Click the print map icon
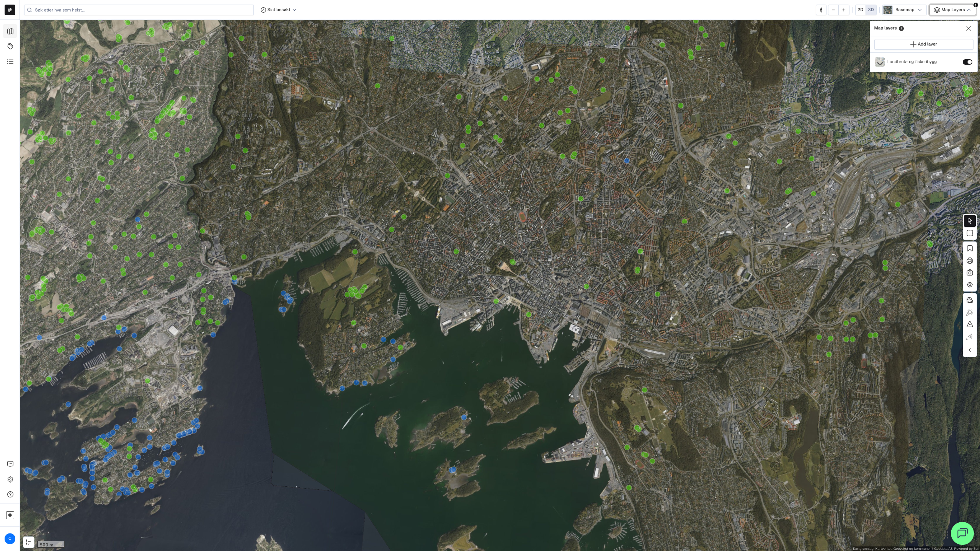Screen dimensions: 980x551 click(x=970, y=261)
